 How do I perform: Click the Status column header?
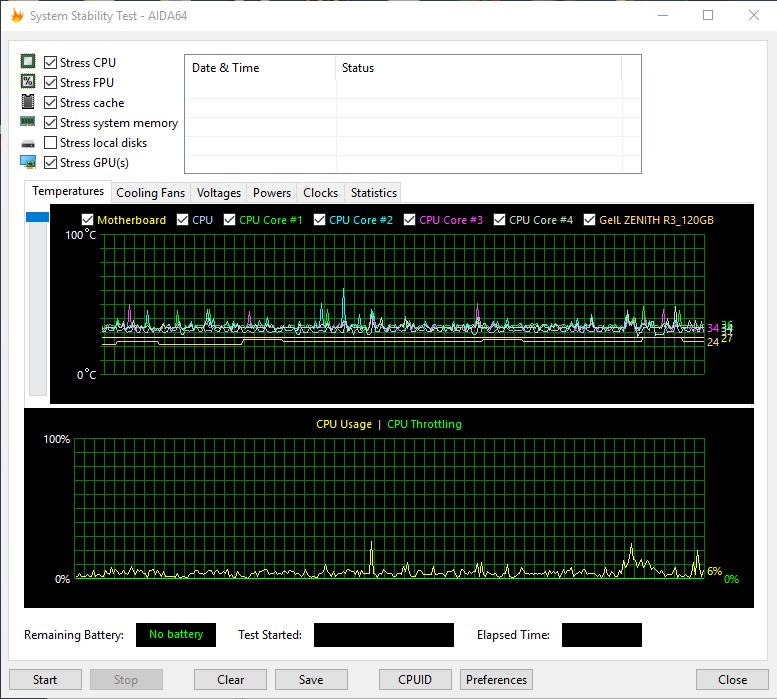click(x=479, y=68)
